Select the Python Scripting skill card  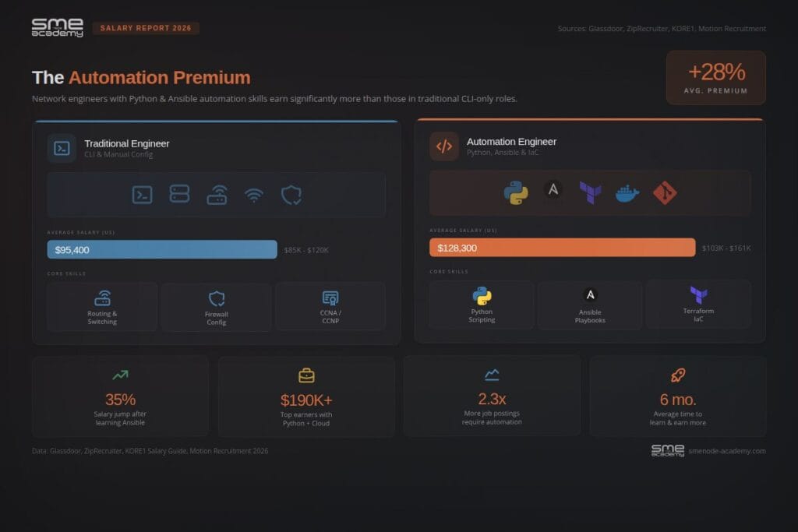tap(482, 305)
